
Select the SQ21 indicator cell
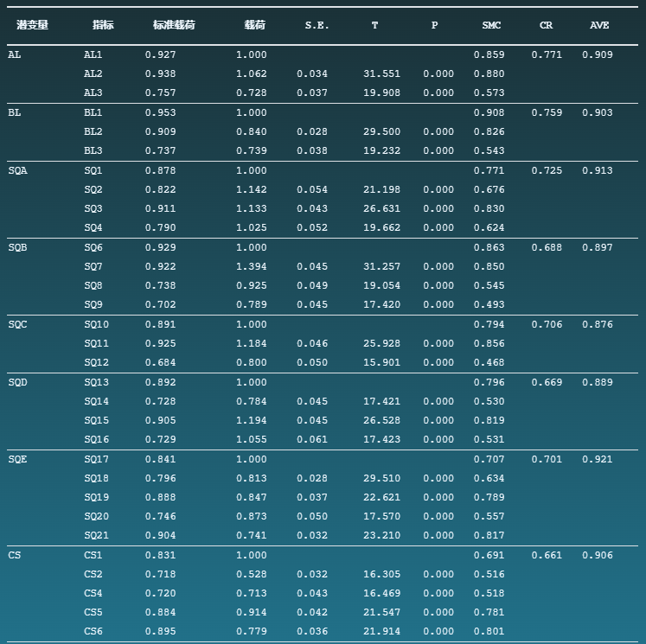tap(96, 535)
